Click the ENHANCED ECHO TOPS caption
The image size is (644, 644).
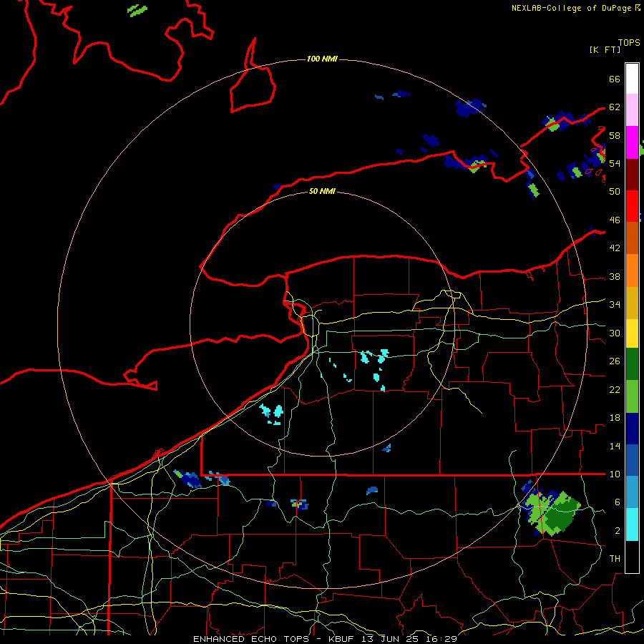(x=251, y=639)
